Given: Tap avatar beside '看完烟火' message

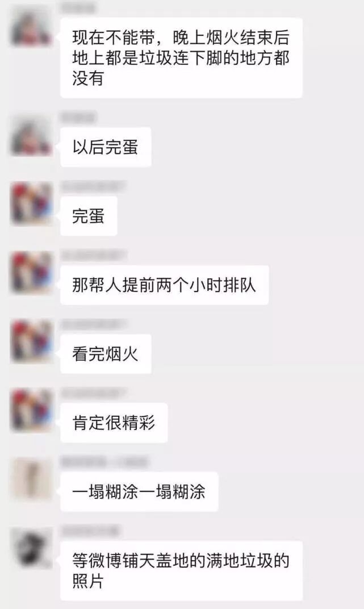Looking at the screenshot, I should [x=31, y=341].
